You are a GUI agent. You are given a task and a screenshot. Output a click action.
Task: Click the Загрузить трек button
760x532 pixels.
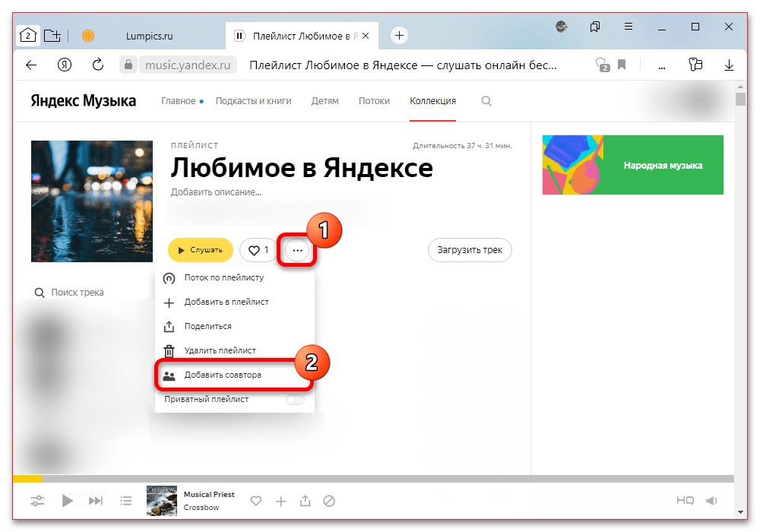pos(470,250)
